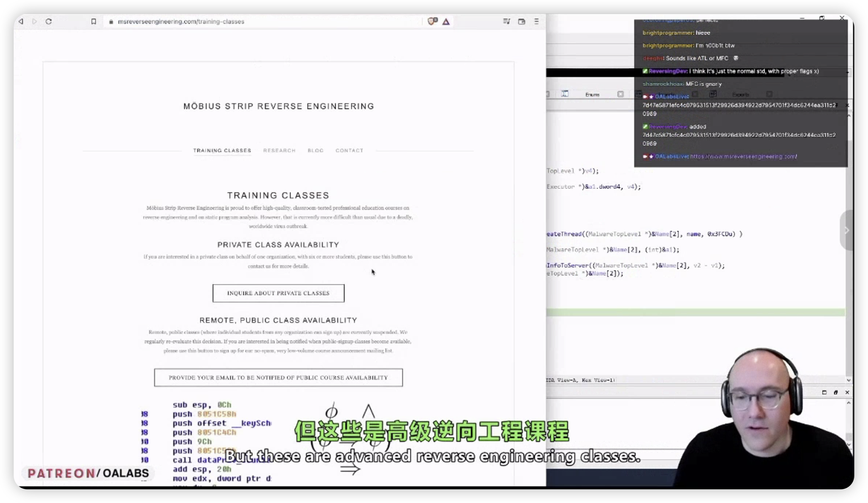The width and height of the screenshot is (868, 503).
Task: Open the Brave Rewards triangle icon
Action: click(x=446, y=22)
